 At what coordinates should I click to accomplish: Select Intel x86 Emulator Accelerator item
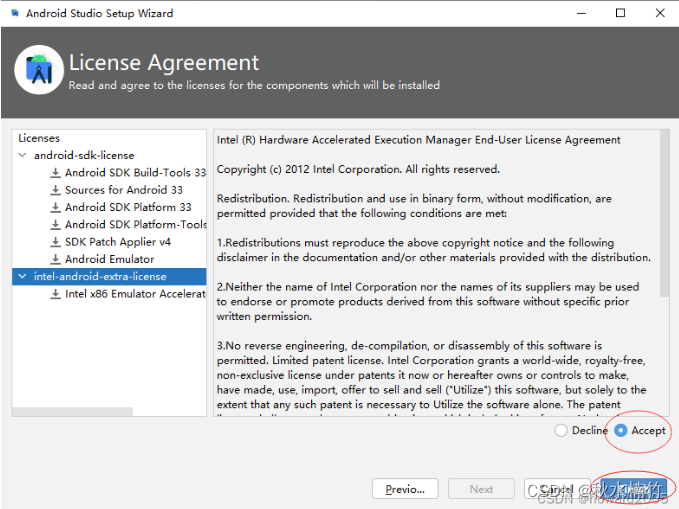pos(135,294)
